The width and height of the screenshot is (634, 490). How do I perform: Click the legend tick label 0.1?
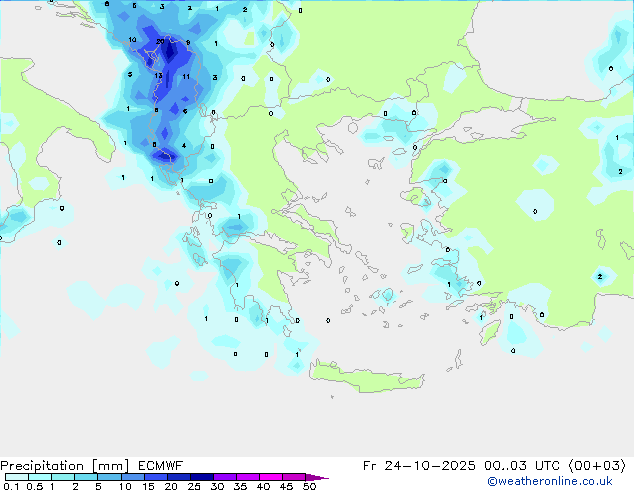[x=11, y=486]
